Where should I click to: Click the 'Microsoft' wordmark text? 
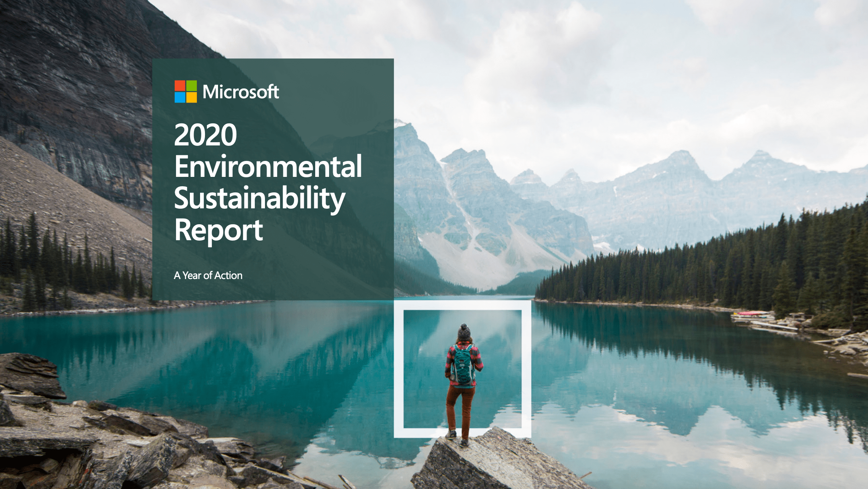241,92
